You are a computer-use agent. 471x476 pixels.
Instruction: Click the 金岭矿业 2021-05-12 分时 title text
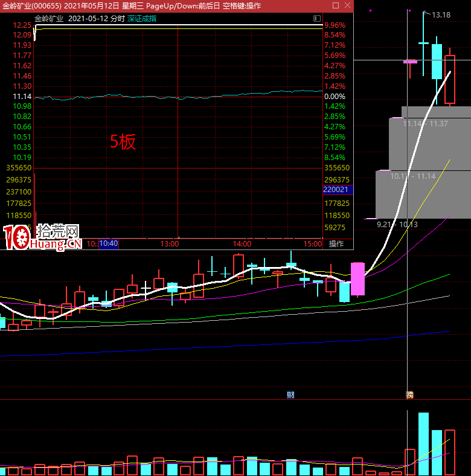click(80, 19)
